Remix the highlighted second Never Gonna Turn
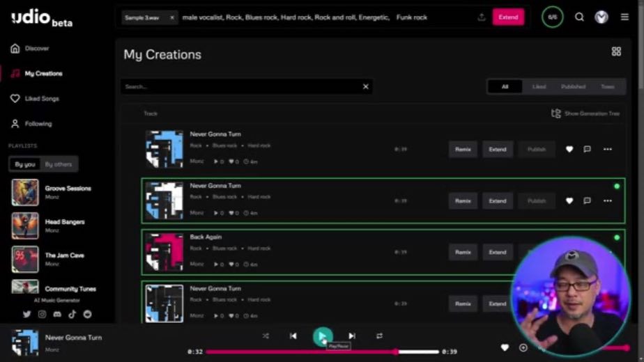Image resolution: width=644 pixels, height=362 pixels. pyautogui.click(x=463, y=201)
